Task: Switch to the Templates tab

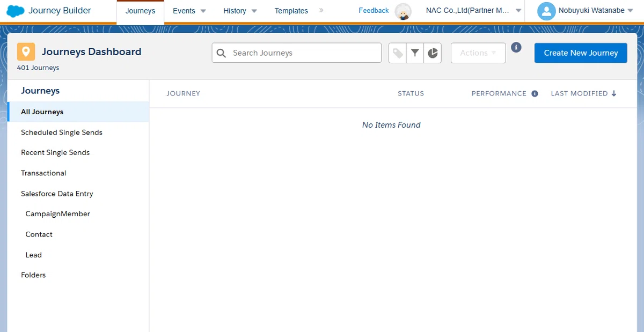Action: (291, 11)
